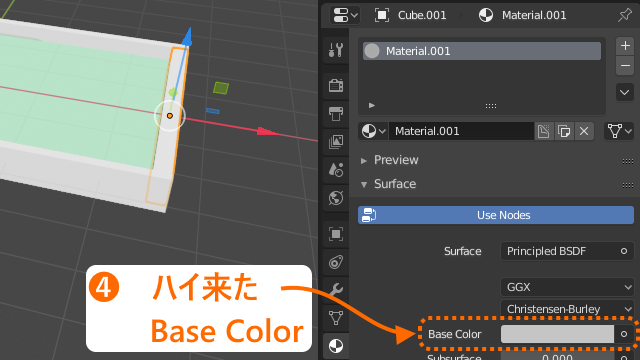This screenshot has width=640, height=360.
Task: Open material slot specials menu
Action: pos(624,92)
